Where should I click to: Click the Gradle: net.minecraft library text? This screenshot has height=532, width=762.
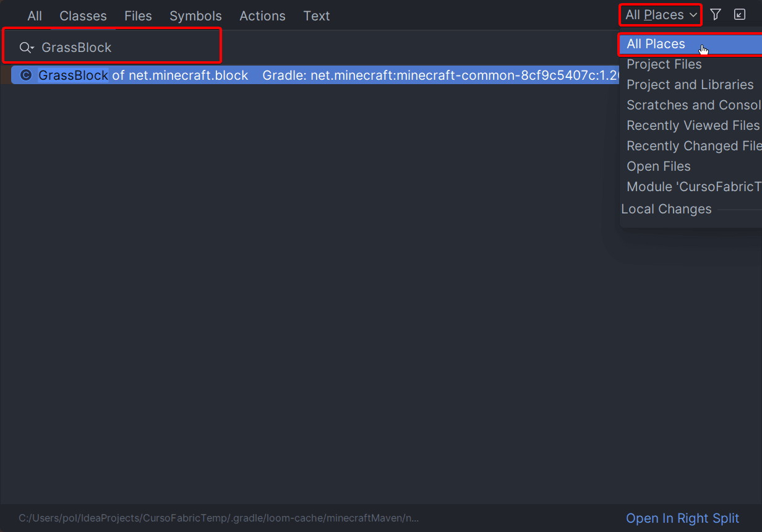[440, 75]
